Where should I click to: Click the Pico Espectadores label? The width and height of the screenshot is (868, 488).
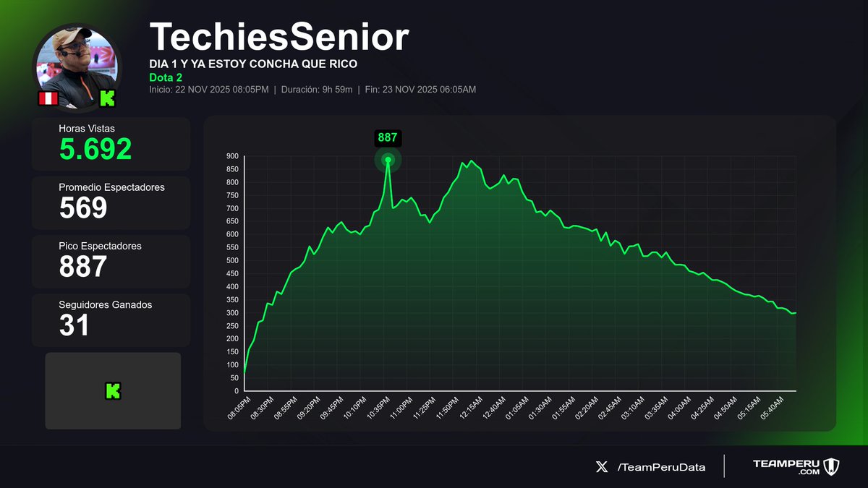(101, 246)
